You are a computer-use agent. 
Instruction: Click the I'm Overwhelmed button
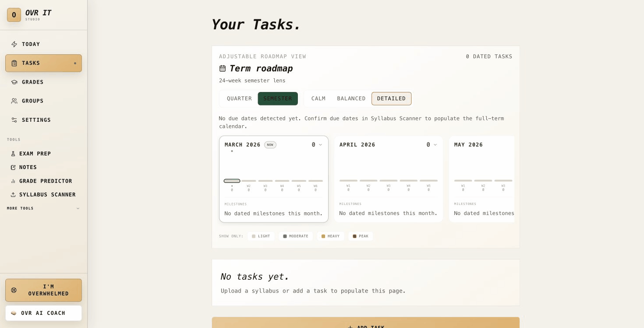click(x=43, y=290)
